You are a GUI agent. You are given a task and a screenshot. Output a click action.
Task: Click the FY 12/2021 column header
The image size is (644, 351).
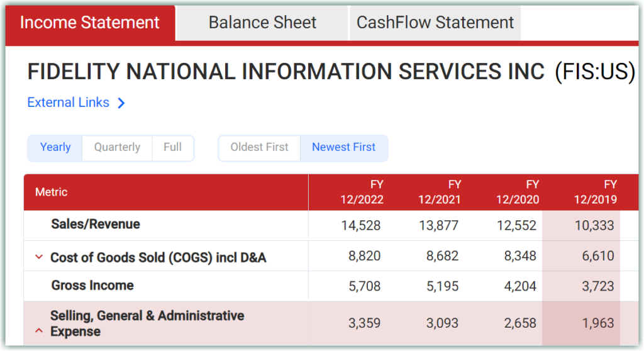440,192
